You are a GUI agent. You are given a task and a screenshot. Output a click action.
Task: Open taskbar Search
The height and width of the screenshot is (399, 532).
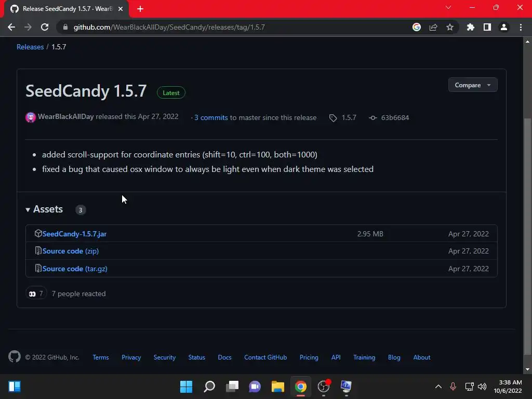click(x=209, y=387)
